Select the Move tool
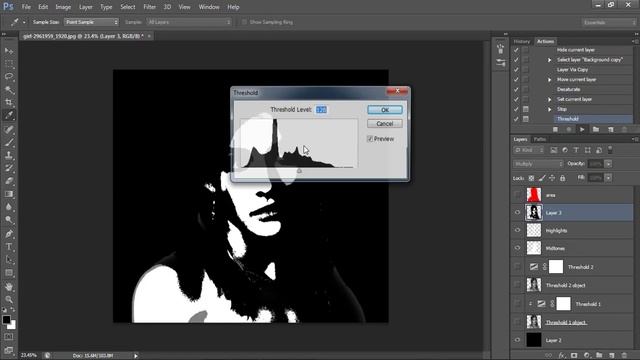This screenshot has height=360, width=640. (x=9, y=51)
